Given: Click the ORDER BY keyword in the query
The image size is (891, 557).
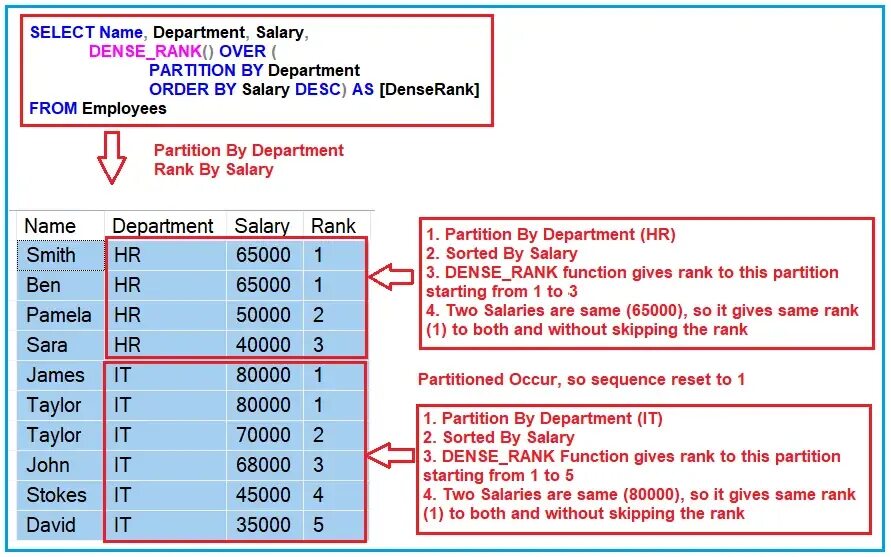Looking at the screenshot, I should 193,90.
